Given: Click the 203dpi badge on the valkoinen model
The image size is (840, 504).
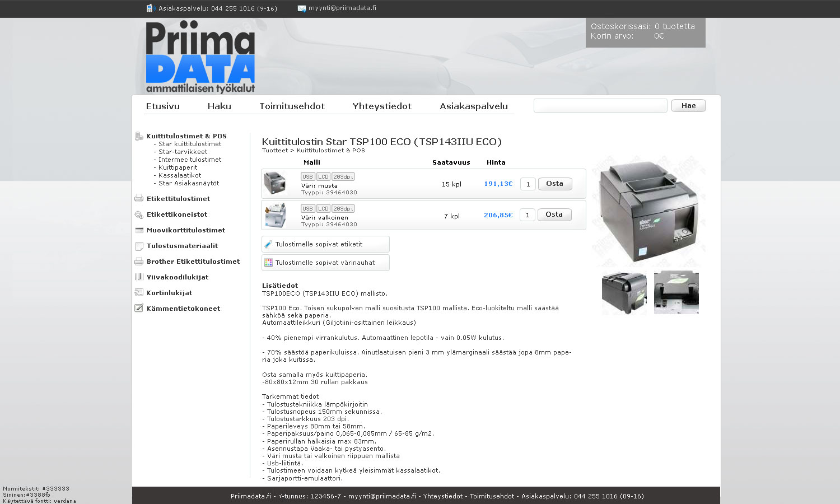Looking at the screenshot, I should point(343,209).
